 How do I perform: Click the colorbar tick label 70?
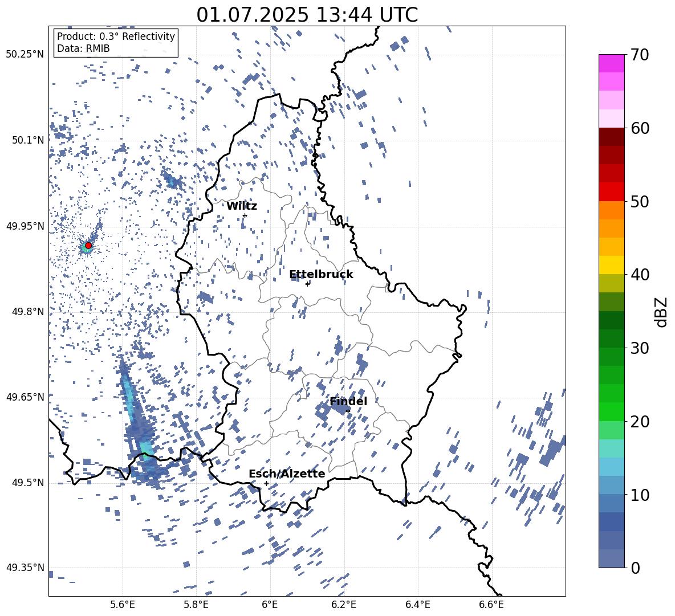[640, 55]
